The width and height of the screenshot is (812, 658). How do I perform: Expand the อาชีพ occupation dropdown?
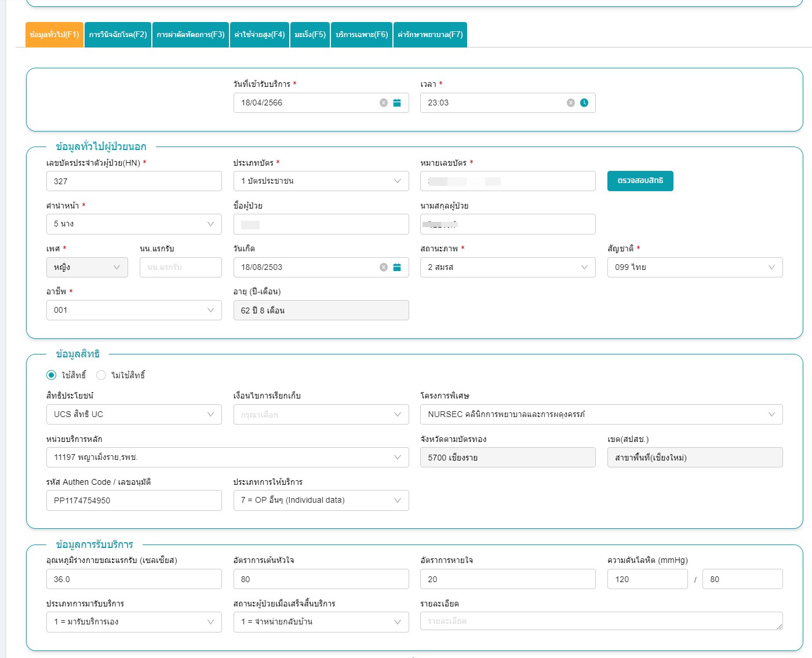(x=210, y=310)
